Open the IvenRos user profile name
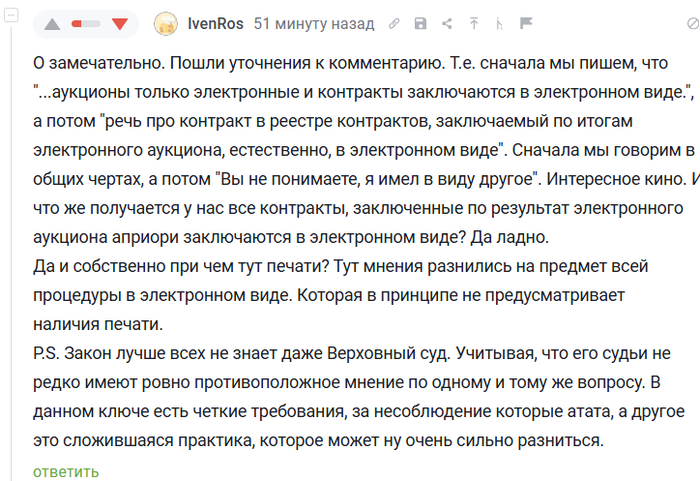 pos(215,23)
